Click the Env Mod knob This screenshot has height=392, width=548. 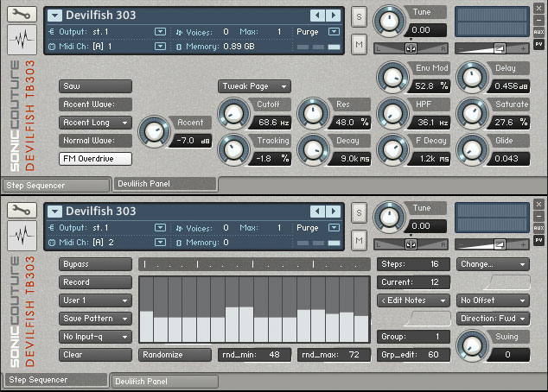392,78
